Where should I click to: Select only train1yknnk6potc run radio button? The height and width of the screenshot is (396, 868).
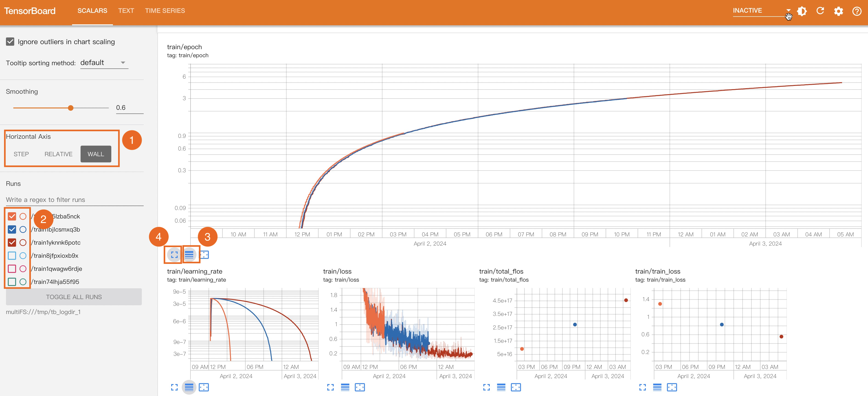23,243
